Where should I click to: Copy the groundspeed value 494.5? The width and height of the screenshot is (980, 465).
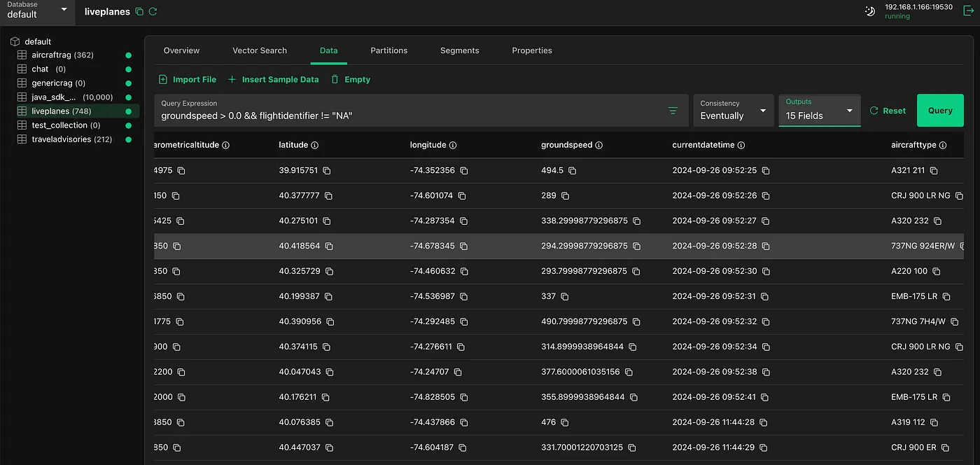pyautogui.click(x=572, y=171)
